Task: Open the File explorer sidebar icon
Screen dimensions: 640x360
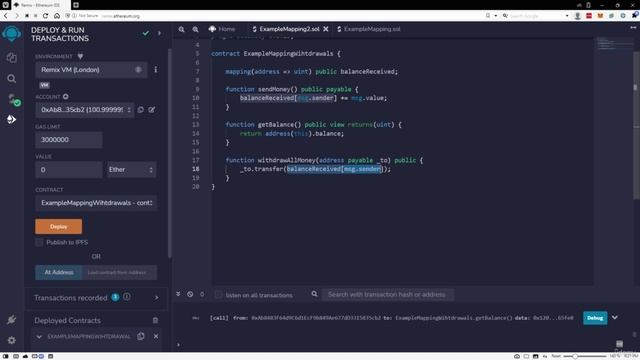Action: click(11, 58)
